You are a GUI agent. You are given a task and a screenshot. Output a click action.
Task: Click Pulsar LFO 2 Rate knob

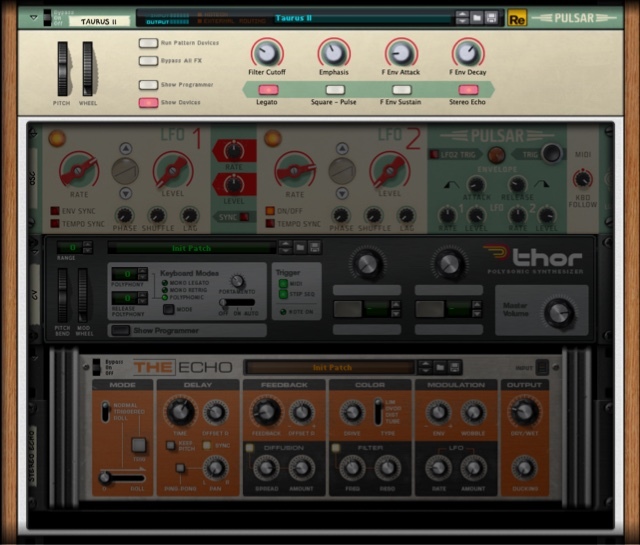(x=294, y=171)
